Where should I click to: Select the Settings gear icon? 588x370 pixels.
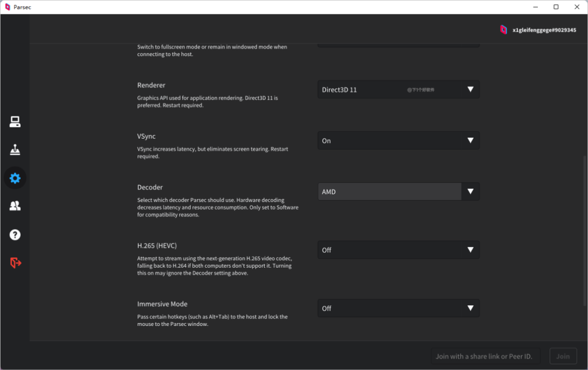15,178
